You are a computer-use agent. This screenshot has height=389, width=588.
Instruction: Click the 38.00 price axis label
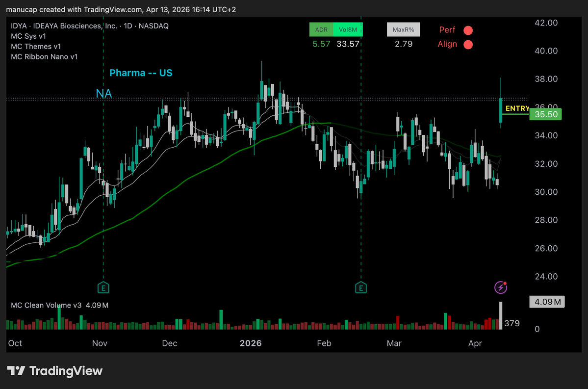546,79
